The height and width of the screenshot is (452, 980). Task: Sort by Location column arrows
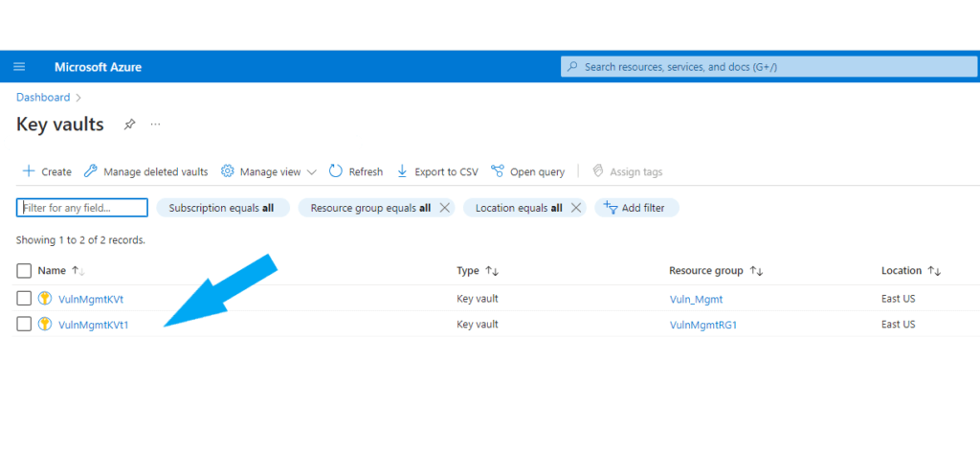click(x=934, y=271)
